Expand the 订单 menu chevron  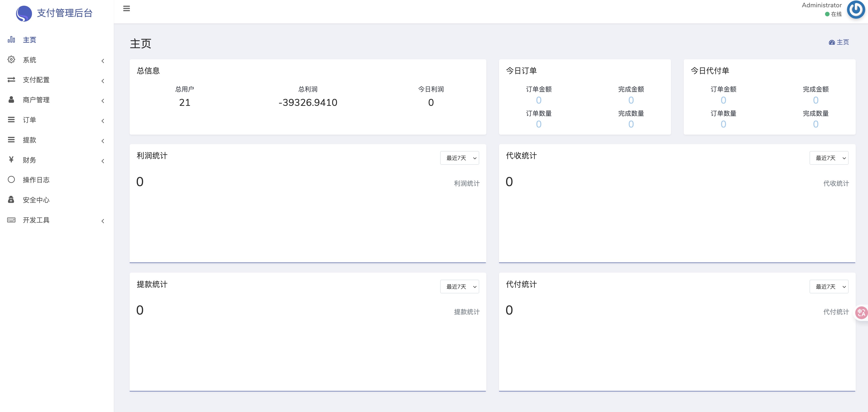tap(103, 121)
